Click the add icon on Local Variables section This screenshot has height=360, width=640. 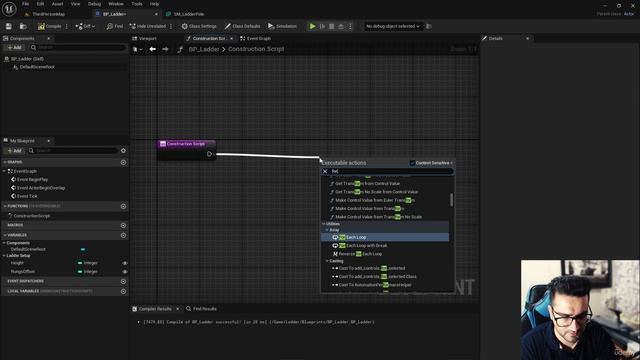pos(123,291)
